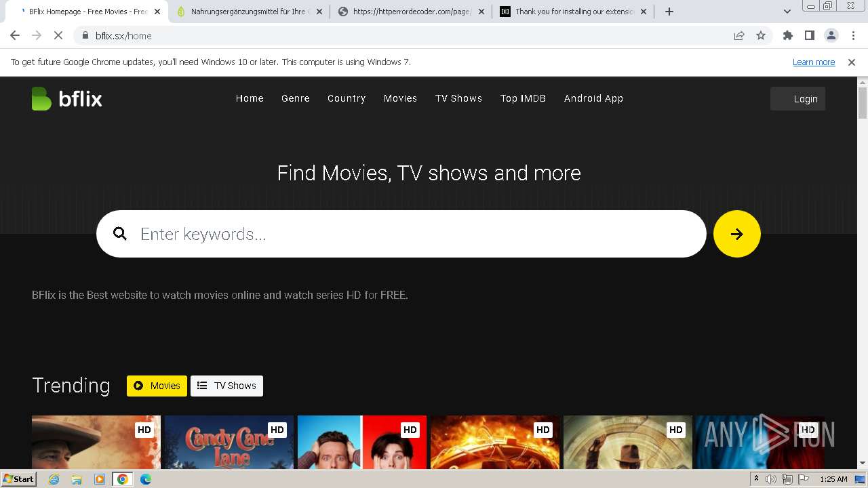868x488 pixels.
Task: Toggle the browser side panel
Action: [809, 36]
